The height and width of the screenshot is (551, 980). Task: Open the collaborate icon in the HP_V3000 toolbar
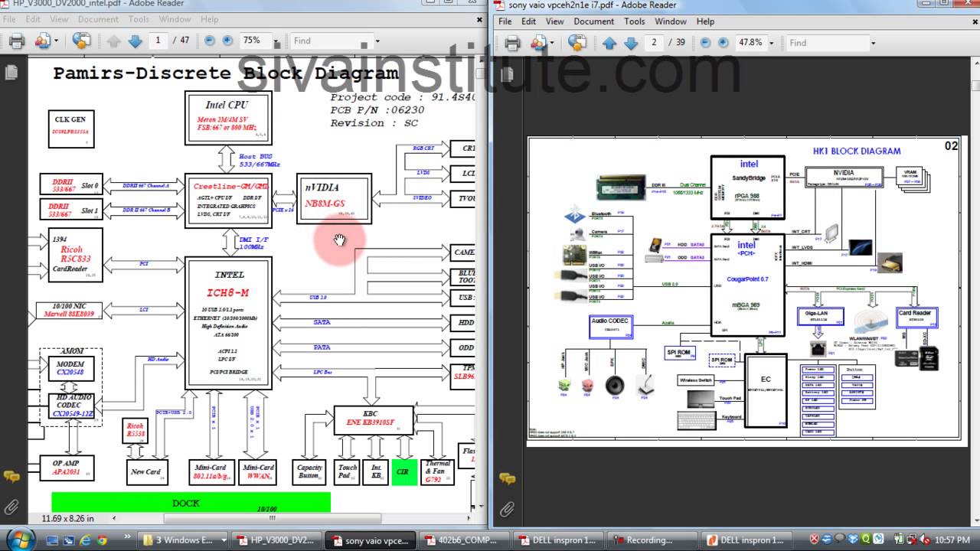[42, 41]
